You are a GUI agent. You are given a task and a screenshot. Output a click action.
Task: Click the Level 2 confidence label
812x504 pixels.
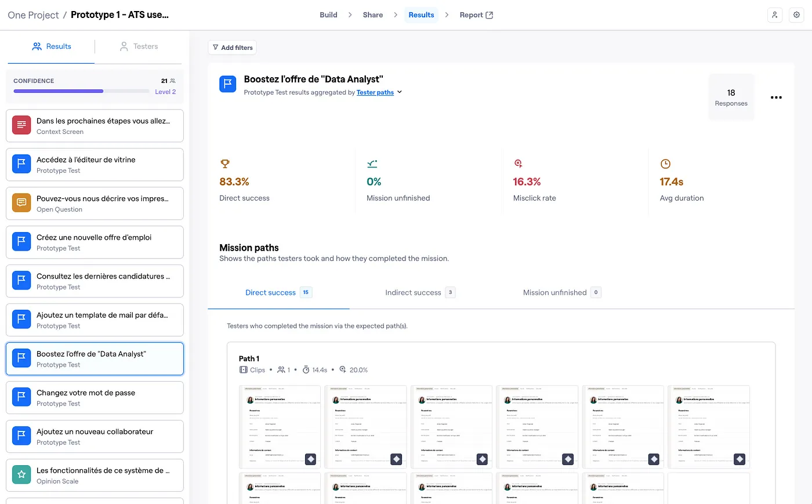165,92
